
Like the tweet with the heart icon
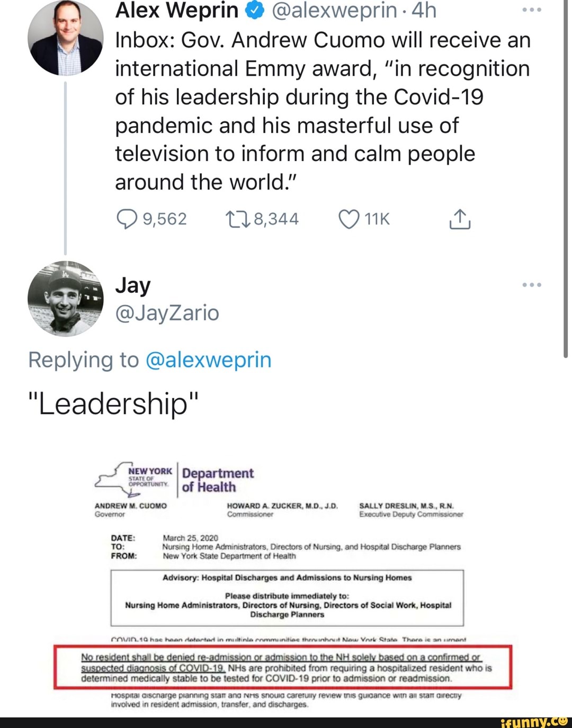[349, 219]
